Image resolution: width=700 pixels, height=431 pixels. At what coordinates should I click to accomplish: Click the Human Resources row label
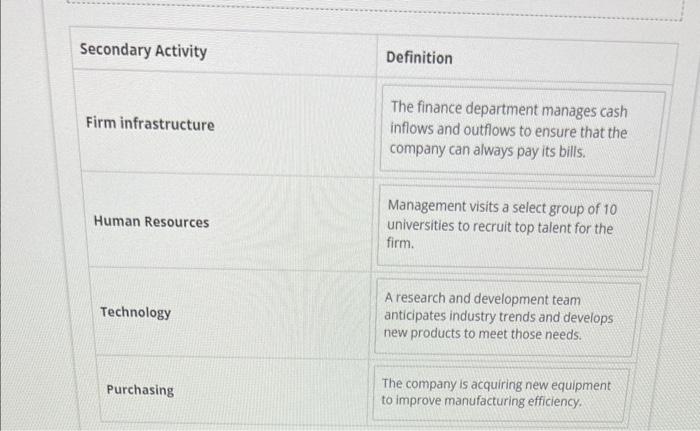(x=151, y=222)
